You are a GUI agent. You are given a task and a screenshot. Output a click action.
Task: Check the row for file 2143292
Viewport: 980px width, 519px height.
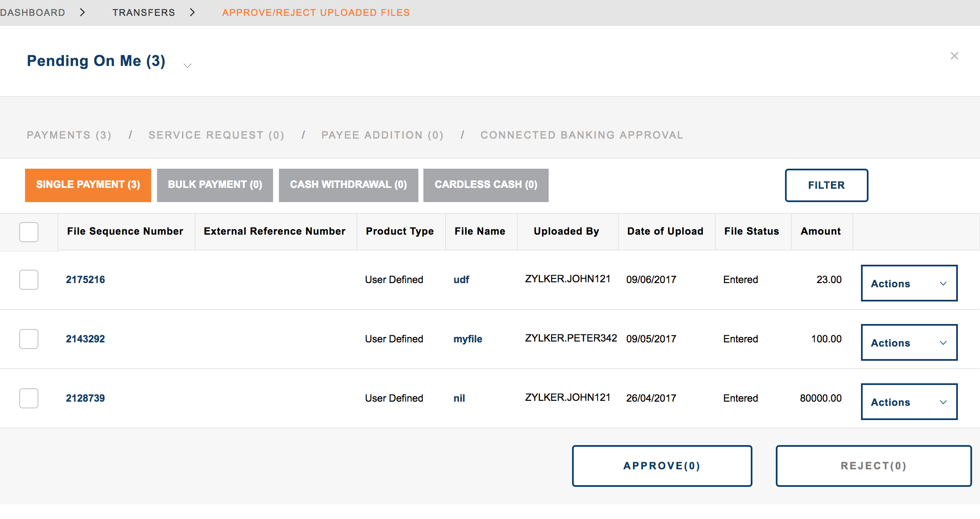(x=28, y=339)
